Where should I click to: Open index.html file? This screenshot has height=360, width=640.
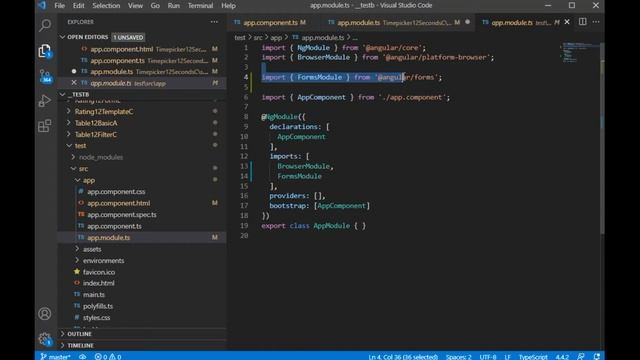click(x=99, y=283)
